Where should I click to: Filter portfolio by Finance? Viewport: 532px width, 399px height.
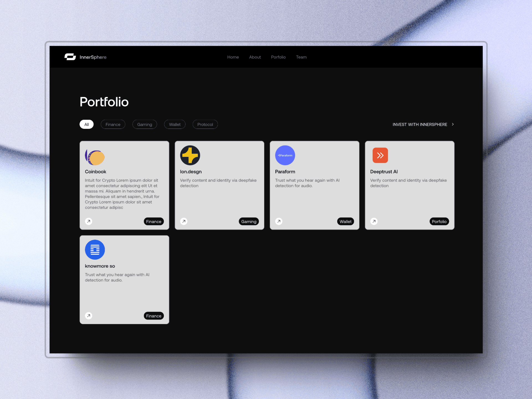pos(113,124)
